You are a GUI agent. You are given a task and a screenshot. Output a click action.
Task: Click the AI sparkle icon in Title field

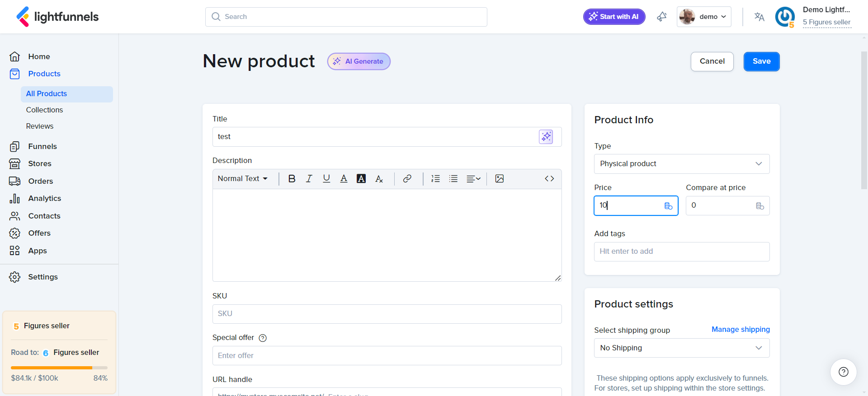coord(546,136)
